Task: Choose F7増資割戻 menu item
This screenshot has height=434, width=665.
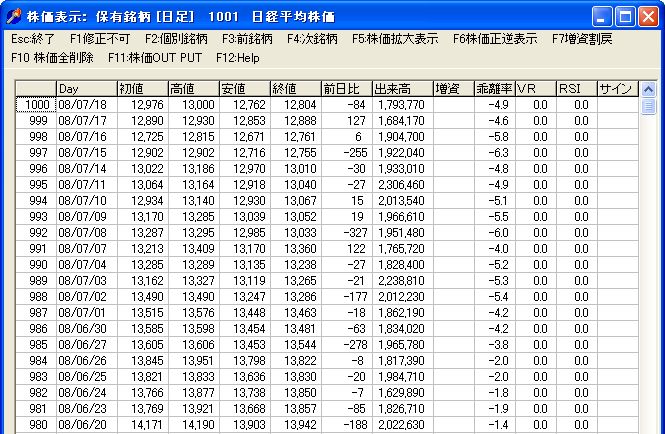Action: tap(582, 39)
